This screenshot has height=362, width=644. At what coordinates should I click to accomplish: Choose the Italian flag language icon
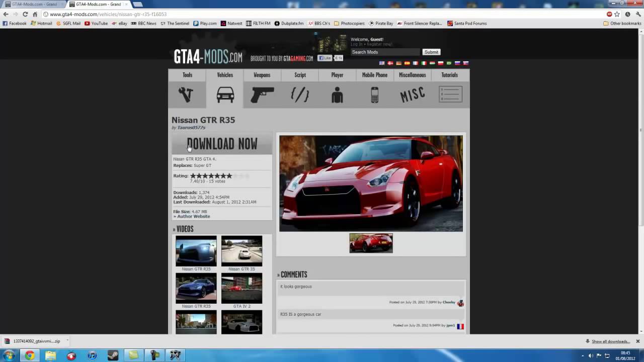coord(424,63)
